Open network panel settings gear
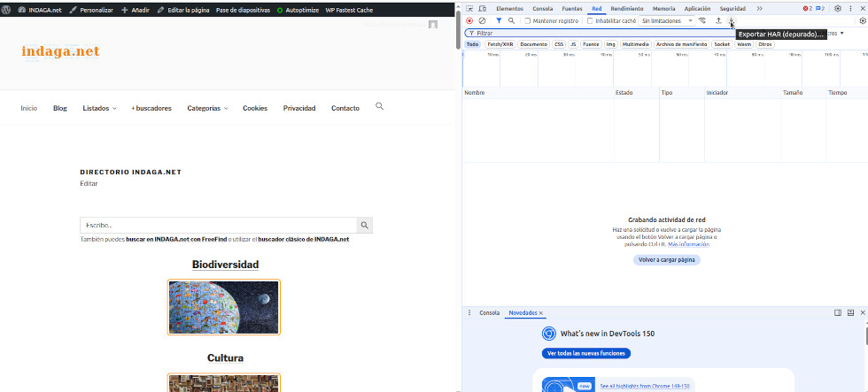This screenshot has width=868, height=392. 863,20
